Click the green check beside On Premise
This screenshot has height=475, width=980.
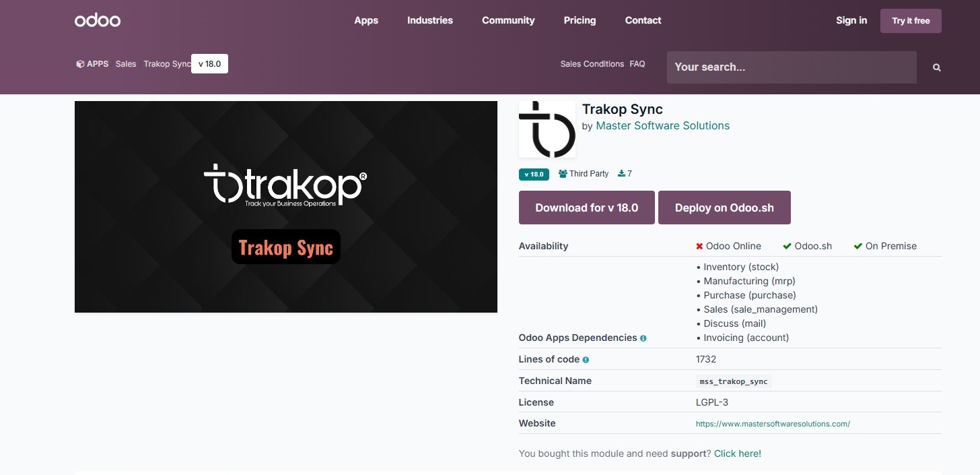pyautogui.click(x=858, y=247)
